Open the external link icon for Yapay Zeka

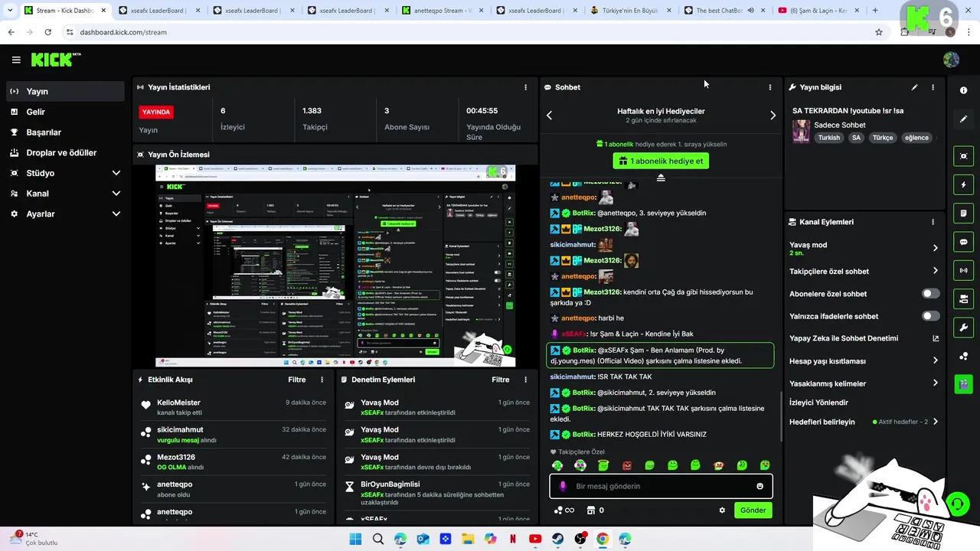pyautogui.click(x=935, y=338)
